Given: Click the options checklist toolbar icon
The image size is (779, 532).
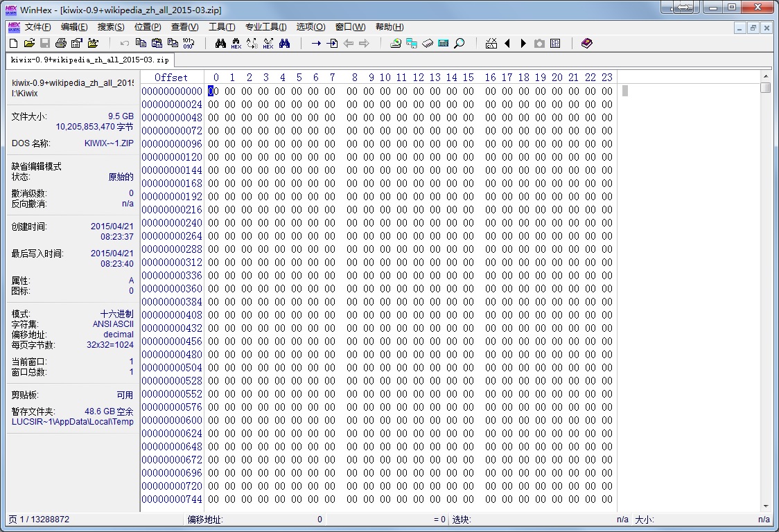Looking at the screenshot, I should coord(491,44).
